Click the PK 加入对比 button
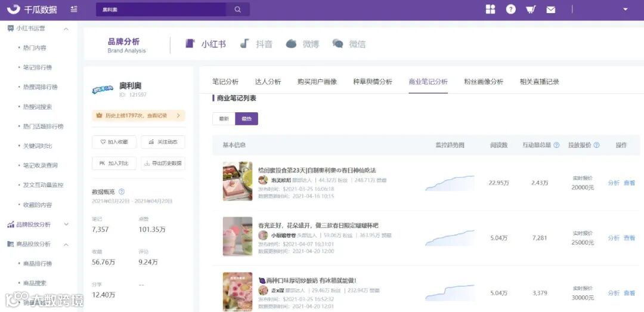The width and height of the screenshot is (644, 312). click(114, 163)
